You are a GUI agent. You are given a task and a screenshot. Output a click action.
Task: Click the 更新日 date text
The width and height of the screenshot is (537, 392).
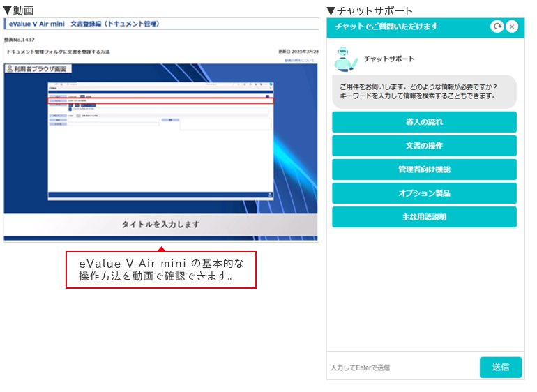(x=298, y=52)
